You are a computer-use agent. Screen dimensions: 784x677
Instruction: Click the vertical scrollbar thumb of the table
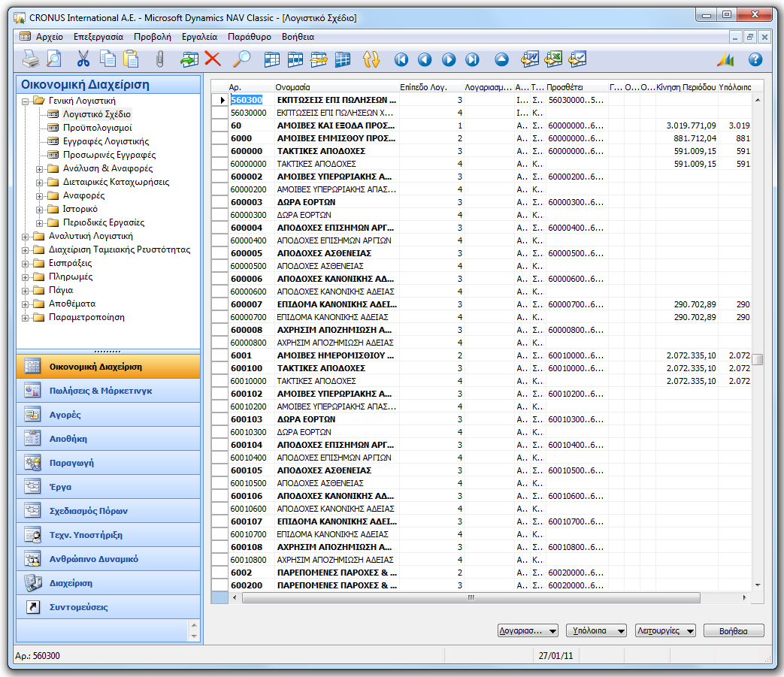pos(758,360)
